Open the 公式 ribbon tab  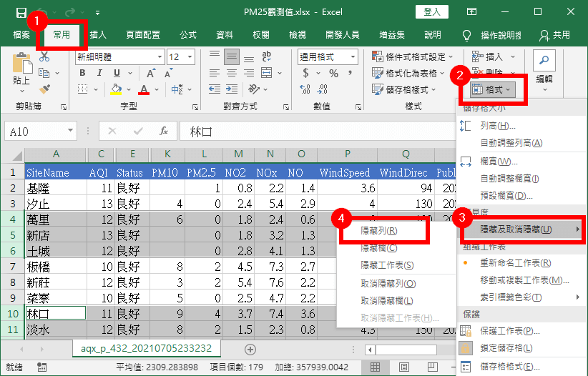click(x=188, y=35)
